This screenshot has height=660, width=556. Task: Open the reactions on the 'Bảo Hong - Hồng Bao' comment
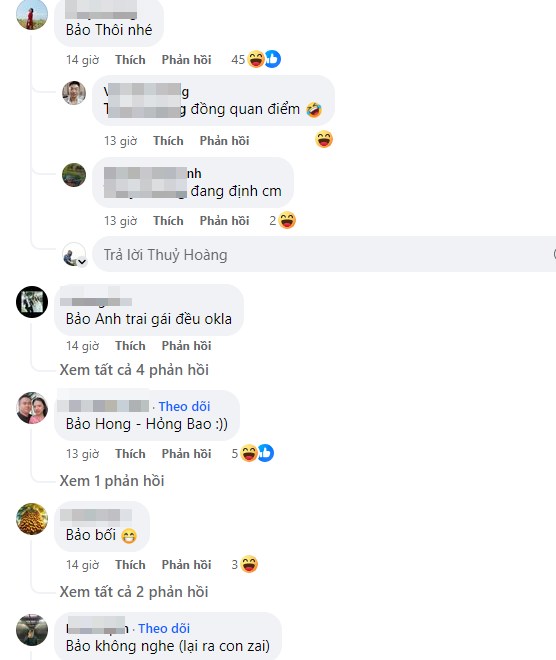tap(253, 453)
